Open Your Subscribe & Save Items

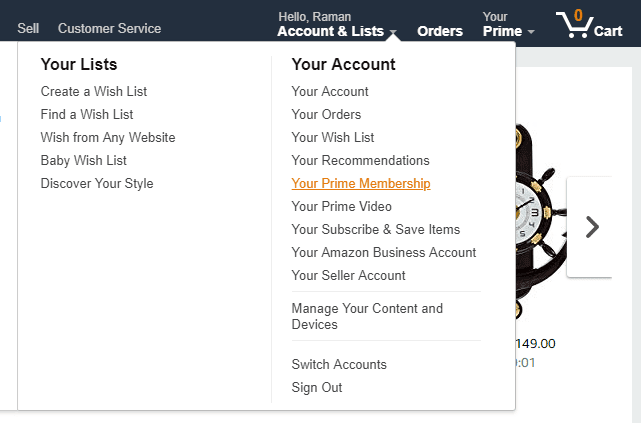pyautogui.click(x=376, y=229)
